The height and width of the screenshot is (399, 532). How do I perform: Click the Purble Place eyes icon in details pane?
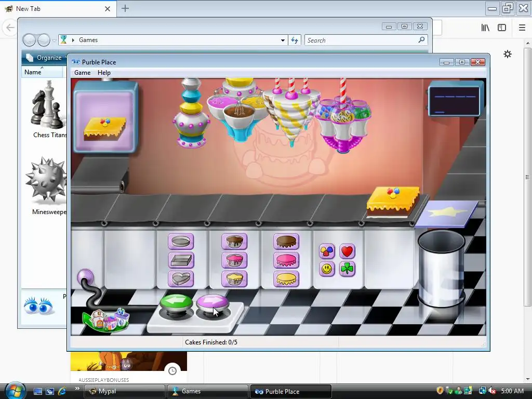[x=38, y=305]
